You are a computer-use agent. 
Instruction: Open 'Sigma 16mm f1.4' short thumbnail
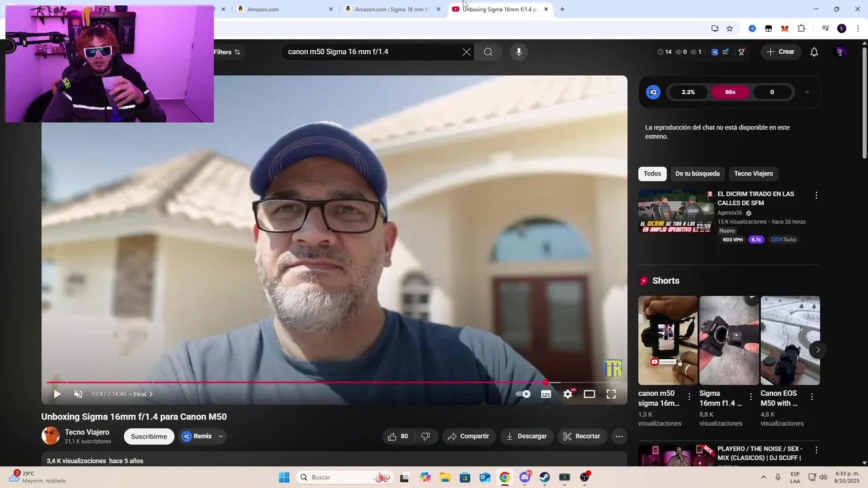tap(729, 340)
